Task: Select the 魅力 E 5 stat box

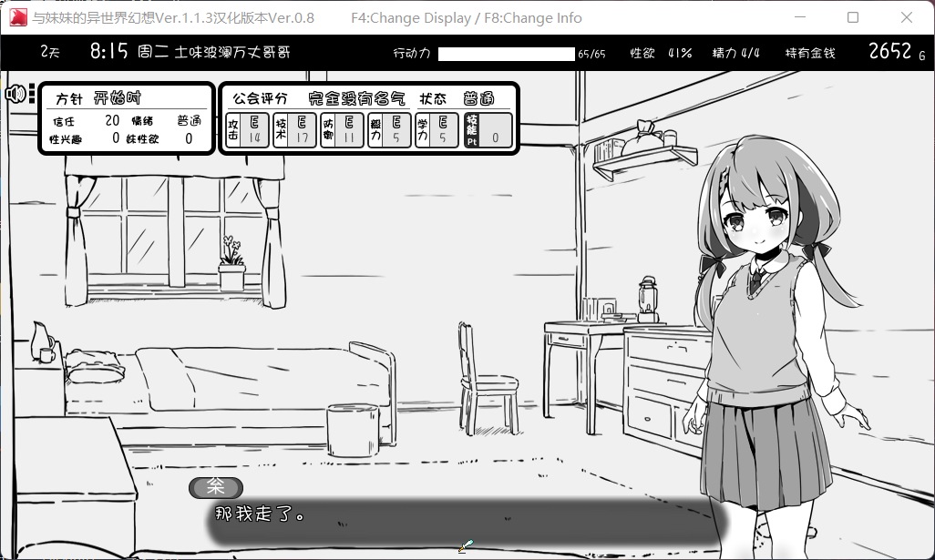Action: click(389, 130)
